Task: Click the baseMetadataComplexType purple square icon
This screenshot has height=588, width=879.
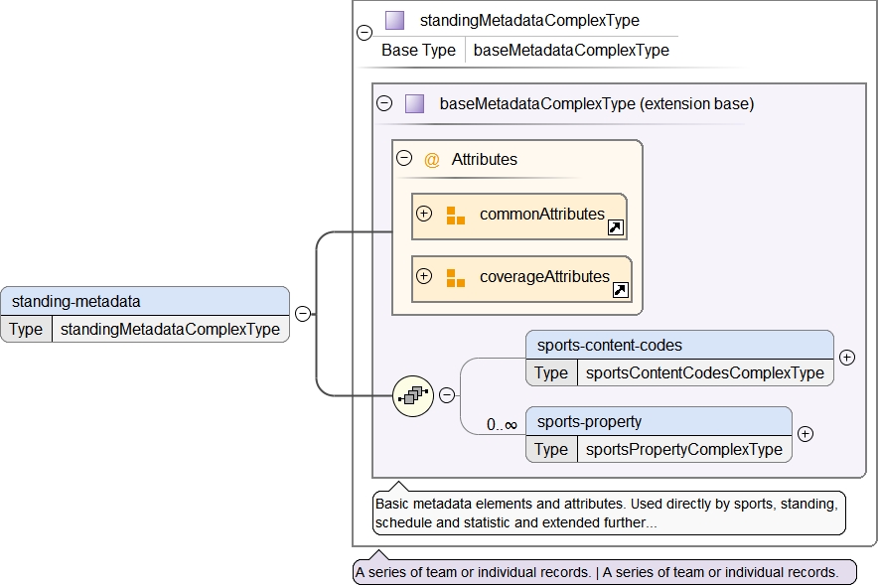Action: 414,103
